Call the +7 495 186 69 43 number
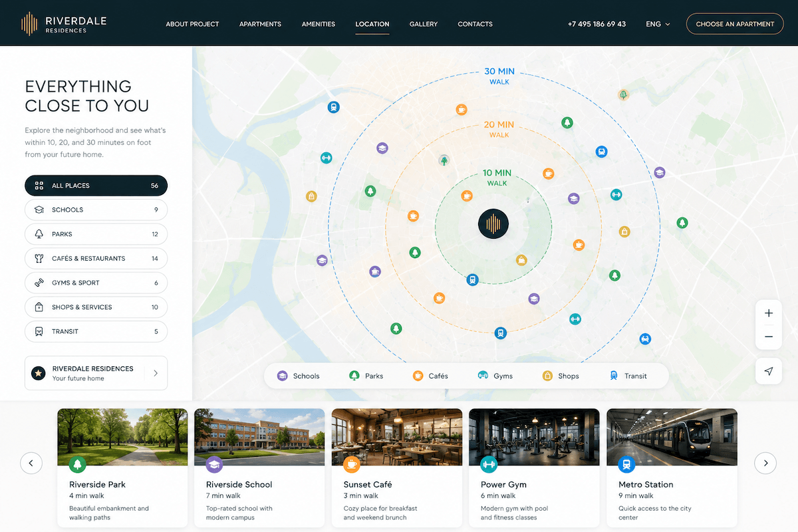 coord(597,24)
